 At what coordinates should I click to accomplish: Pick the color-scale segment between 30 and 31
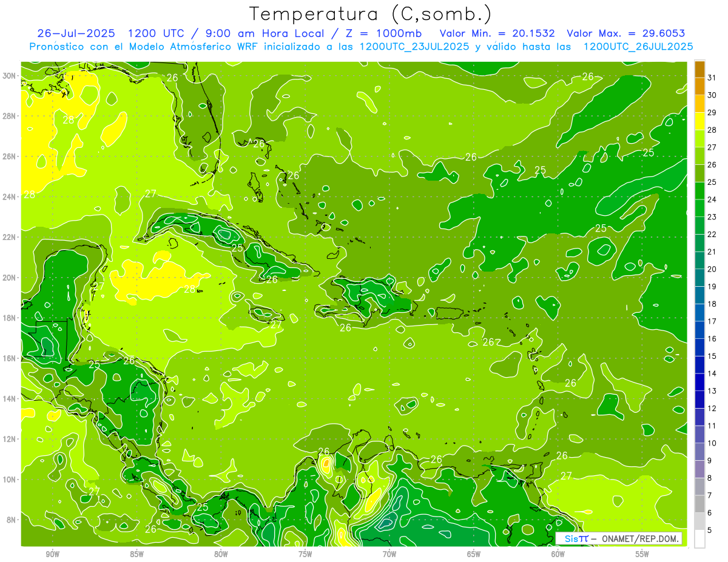[x=699, y=86]
